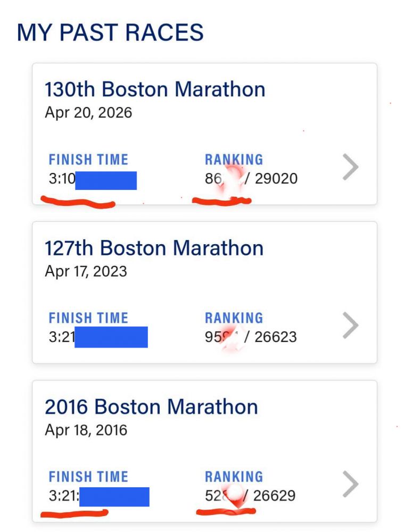The height and width of the screenshot is (532, 404).
Task: Open the 130th Boston Marathon chevron arrow
Action: tap(350, 168)
